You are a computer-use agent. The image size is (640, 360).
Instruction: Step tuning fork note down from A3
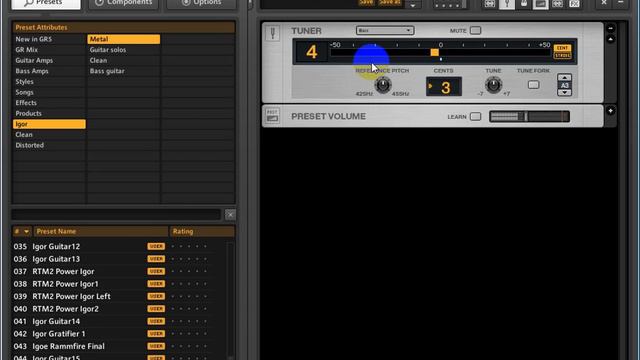564,93
